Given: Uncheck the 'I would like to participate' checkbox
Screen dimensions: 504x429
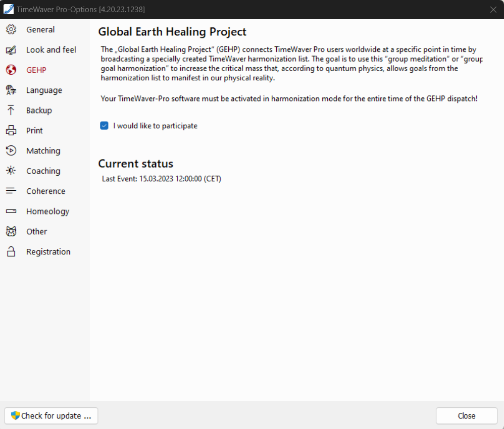Looking at the screenshot, I should pyautogui.click(x=104, y=126).
